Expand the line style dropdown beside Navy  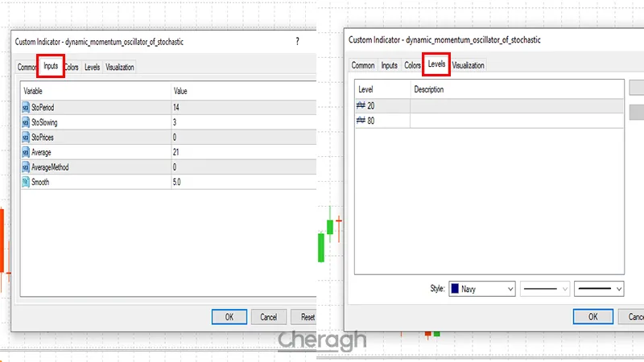545,288
